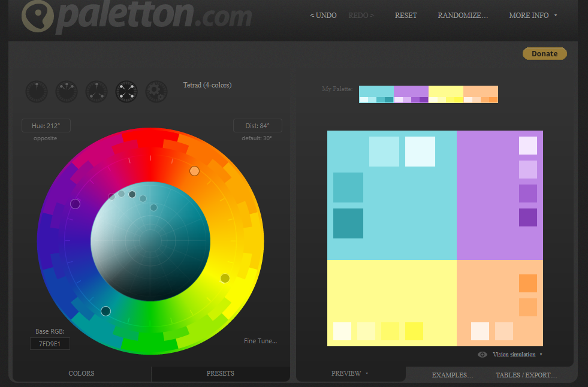The image size is (588, 387).
Task: Switch to the COLORS tab
Action: coord(82,373)
